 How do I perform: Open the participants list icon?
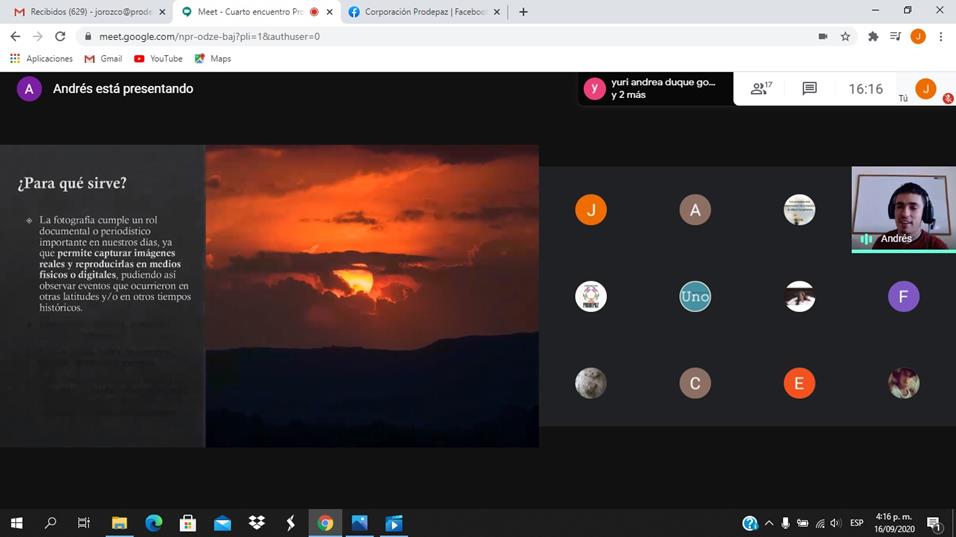[761, 89]
